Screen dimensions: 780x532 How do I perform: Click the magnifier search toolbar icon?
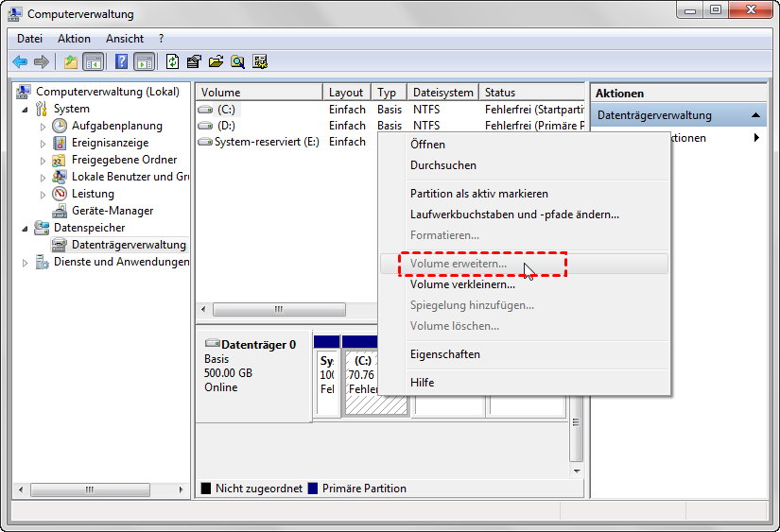(x=237, y=62)
